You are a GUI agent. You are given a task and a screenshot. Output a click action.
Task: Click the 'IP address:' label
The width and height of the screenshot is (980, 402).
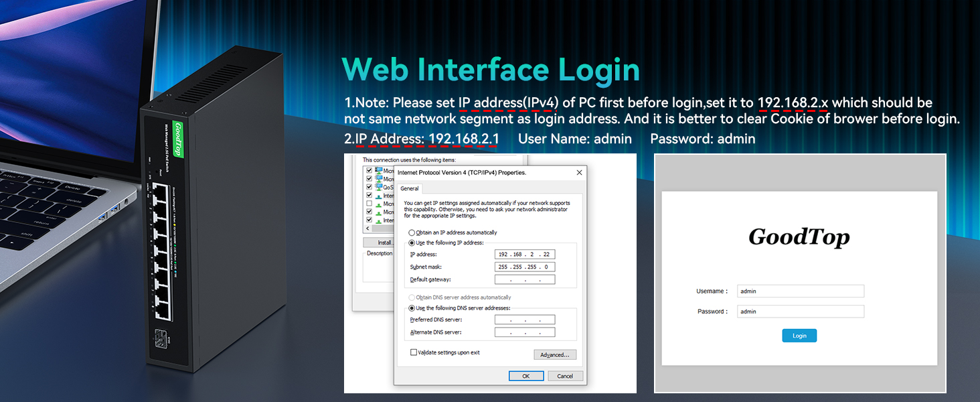click(x=424, y=255)
